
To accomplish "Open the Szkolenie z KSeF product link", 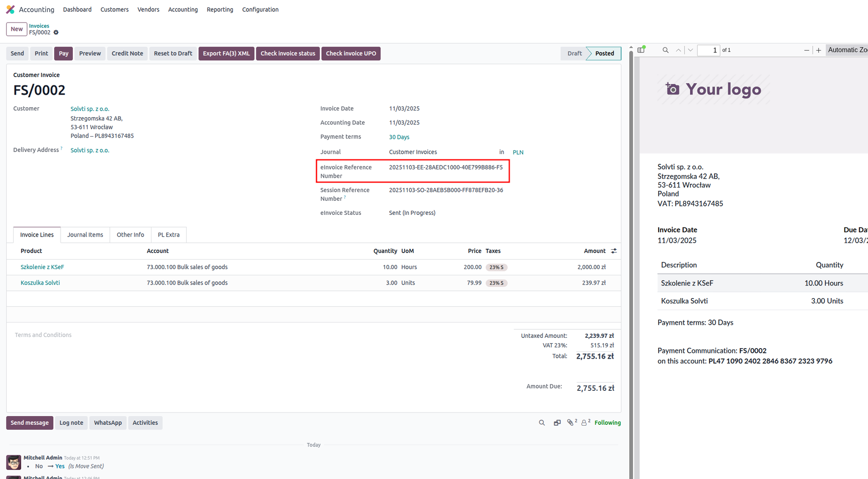I will coord(42,267).
